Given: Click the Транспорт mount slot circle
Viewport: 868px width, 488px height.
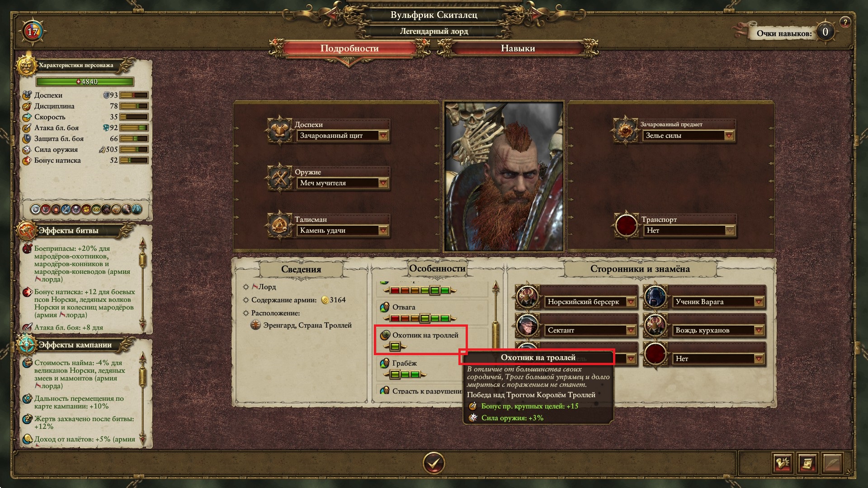Looking at the screenshot, I should pos(626,225).
